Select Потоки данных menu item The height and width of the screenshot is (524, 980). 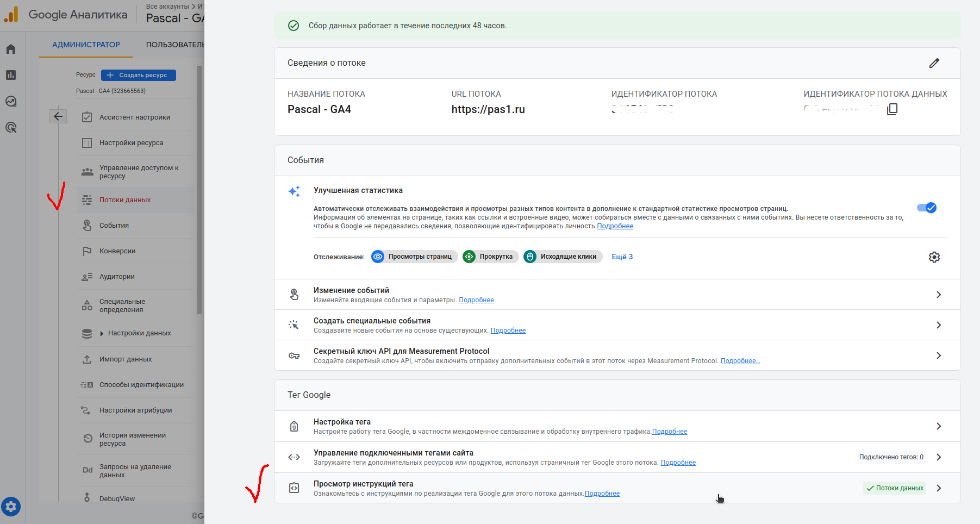click(125, 200)
